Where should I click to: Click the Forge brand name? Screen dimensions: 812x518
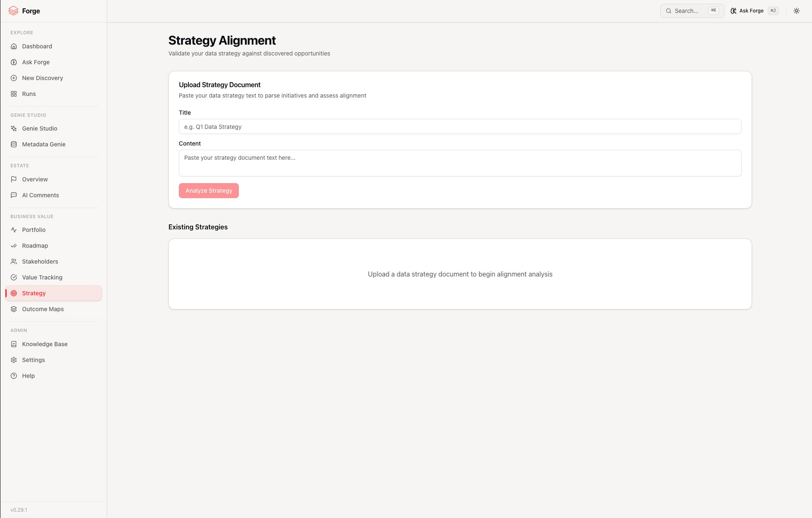tap(31, 11)
